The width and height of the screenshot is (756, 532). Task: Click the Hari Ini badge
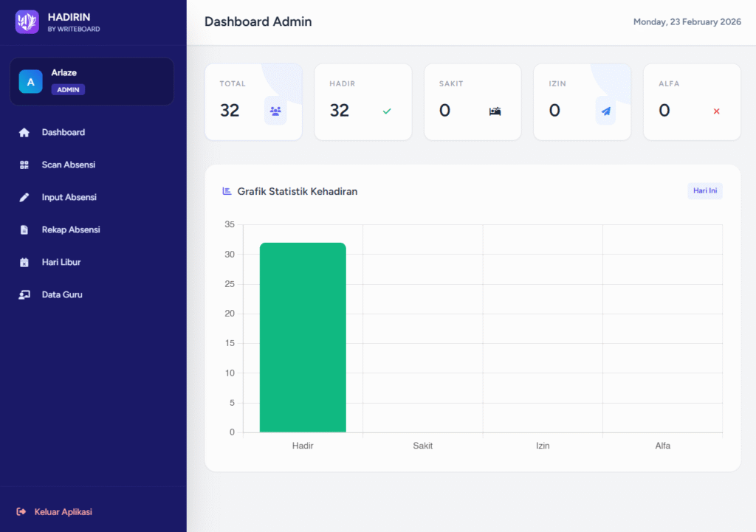pos(704,191)
